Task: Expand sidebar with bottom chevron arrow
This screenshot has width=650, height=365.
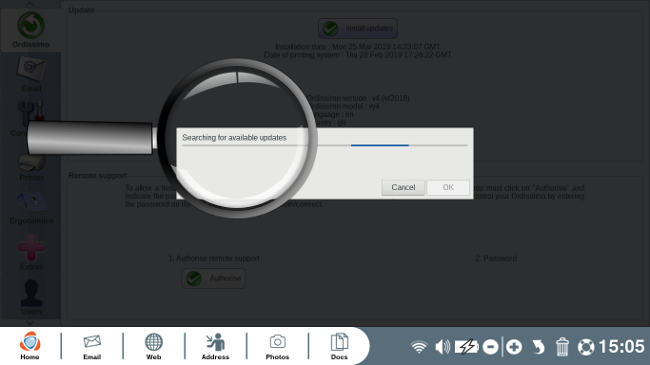Action: pyautogui.click(x=30, y=322)
